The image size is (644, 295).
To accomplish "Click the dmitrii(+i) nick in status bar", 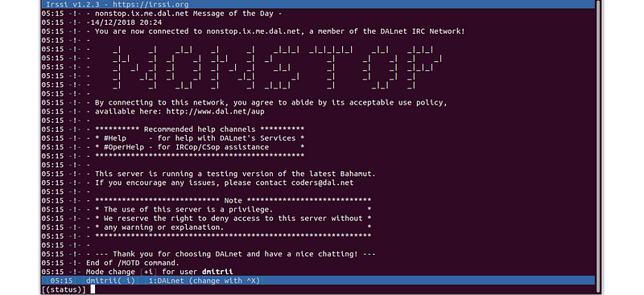I will click(110, 281).
